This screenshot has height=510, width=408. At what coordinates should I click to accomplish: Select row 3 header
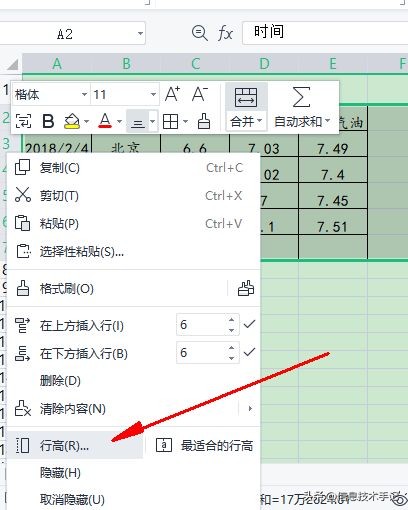coord(7,143)
